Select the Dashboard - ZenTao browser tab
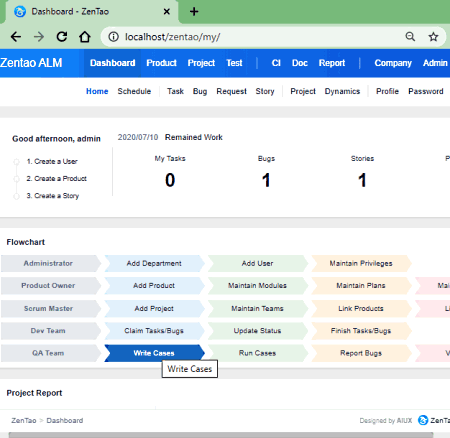Image resolution: width=450 pixels, height=438 pixels. 92,12
